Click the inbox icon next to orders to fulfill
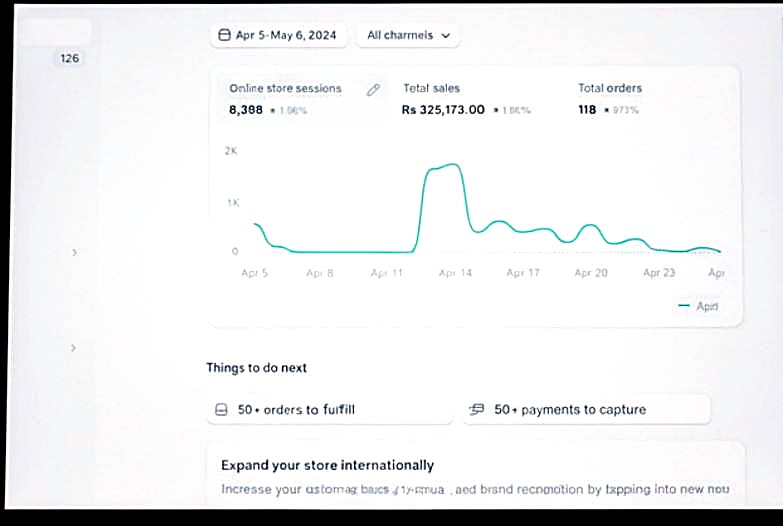Screen dimensions: 783x526 coord(222,410)
